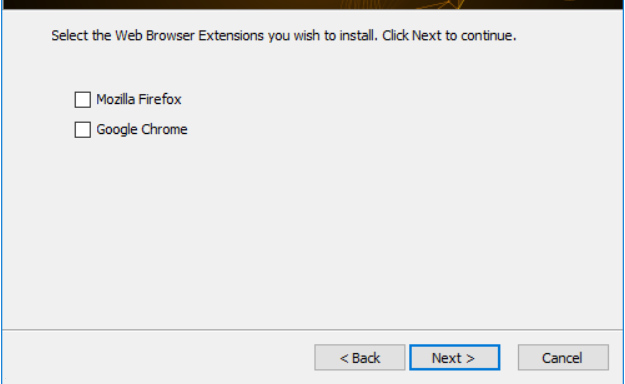625x384 pixels.
Task: Click the horizontal separator line above the buttons
Action: coord(312,330)
